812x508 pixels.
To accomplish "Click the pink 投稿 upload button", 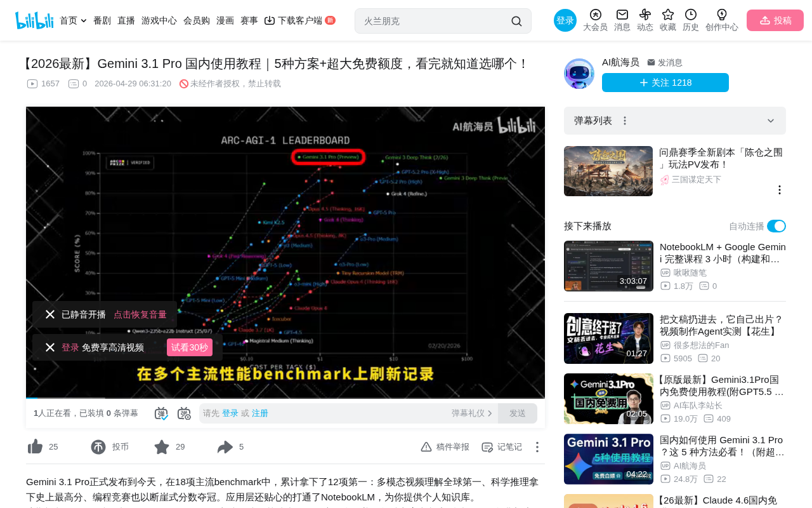I will (x=775, y=20).
